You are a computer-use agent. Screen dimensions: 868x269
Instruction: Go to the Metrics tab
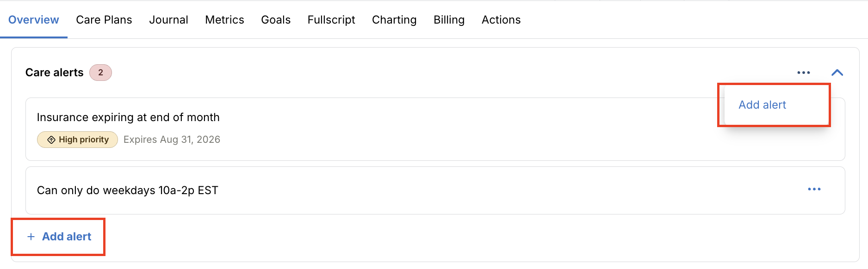coord(224,20)
